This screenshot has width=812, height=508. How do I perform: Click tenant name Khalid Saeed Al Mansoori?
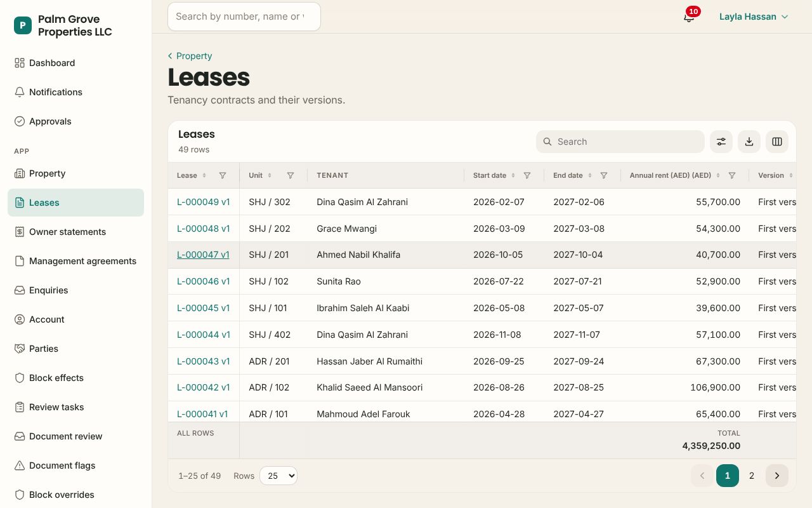pos(370,387)
